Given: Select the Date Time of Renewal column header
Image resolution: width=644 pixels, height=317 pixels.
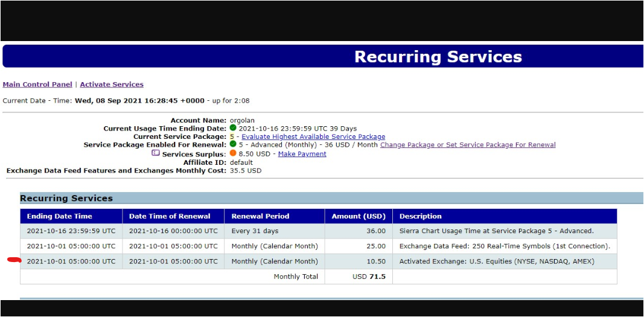Looking at the screenshot, I should [x=173, y=216].
